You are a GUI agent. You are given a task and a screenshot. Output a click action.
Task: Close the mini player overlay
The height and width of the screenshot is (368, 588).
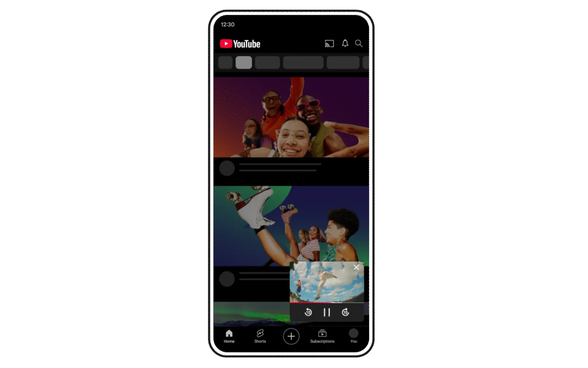[356, 267]
